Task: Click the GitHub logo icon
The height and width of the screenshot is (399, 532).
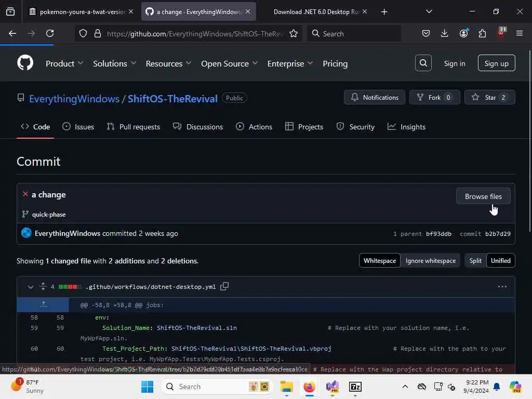Action: [25, 63]
